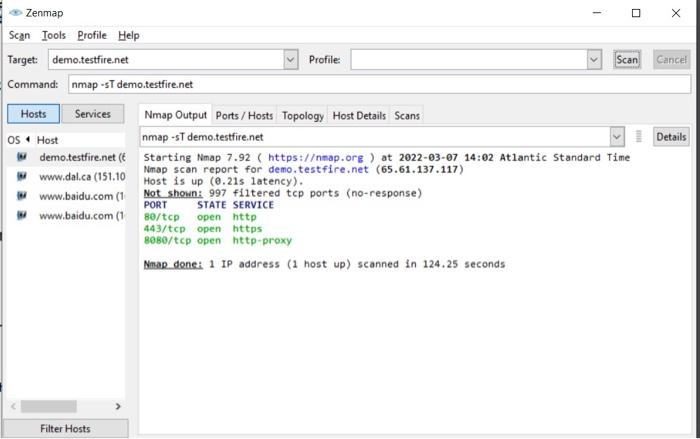Click OS icon beside demo.testfire.net host

[x=22, y=157]
